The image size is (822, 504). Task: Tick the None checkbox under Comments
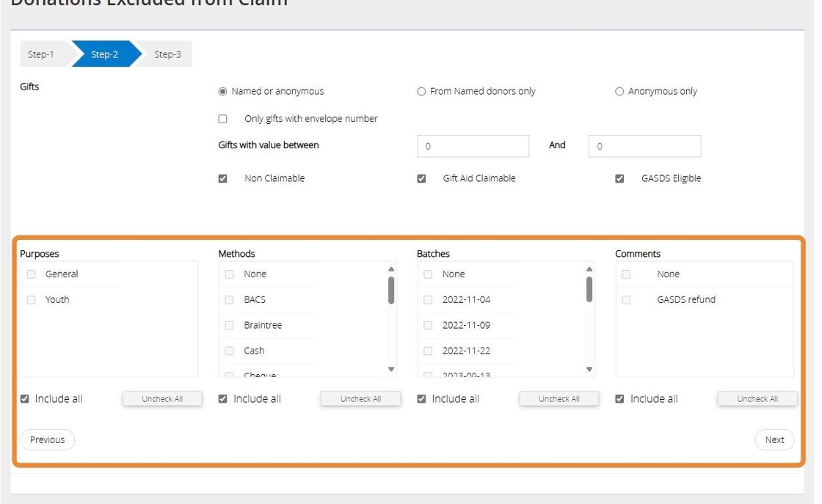[x=626, y=274]
